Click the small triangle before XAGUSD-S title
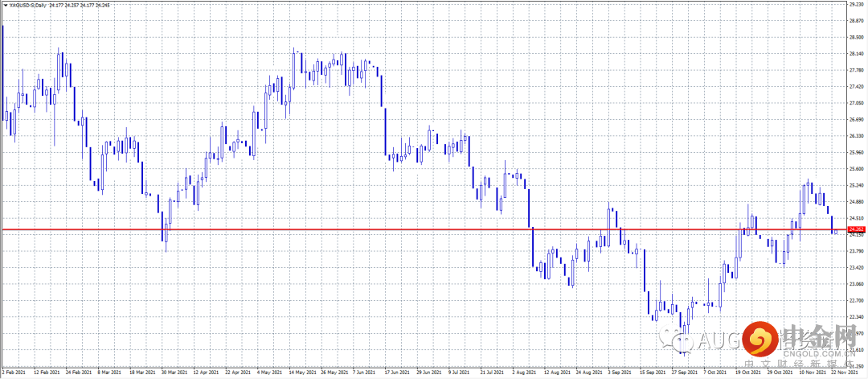The width and height of the screenshot is (868, 379). tap(4, 5)
